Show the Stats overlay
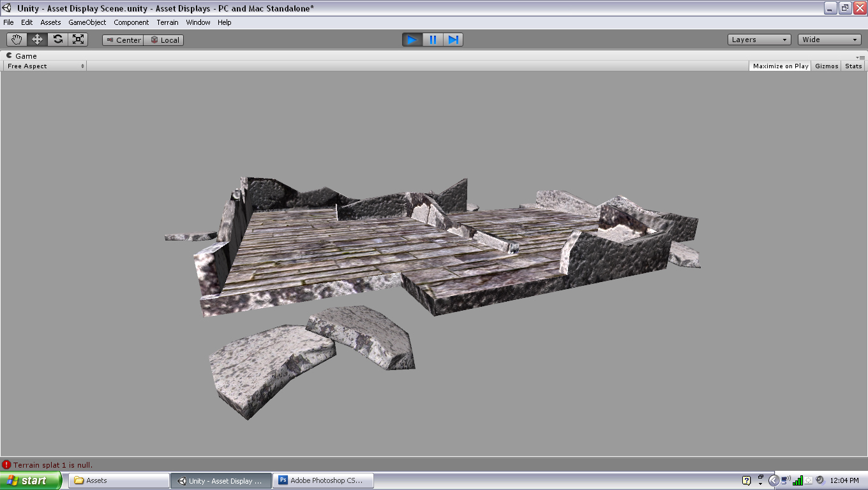The width and height of the screenshot is (868, 490). click(x=853, y=66)
